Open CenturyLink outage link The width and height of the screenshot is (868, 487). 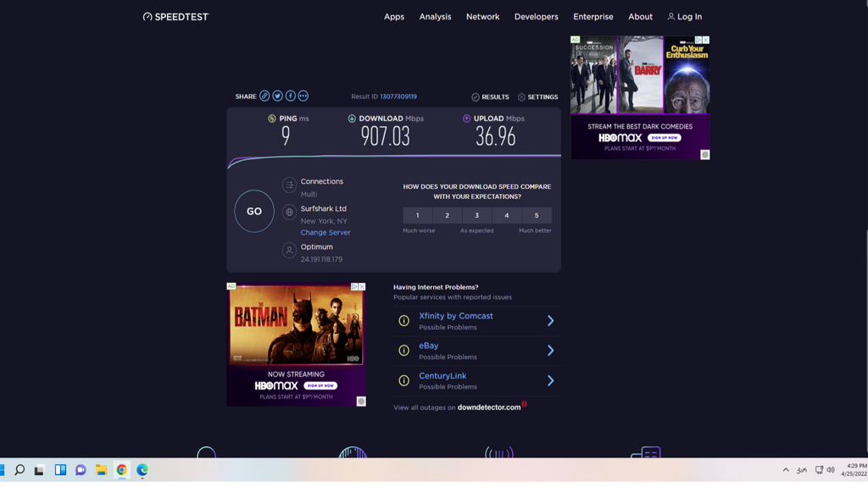point(442,376)
